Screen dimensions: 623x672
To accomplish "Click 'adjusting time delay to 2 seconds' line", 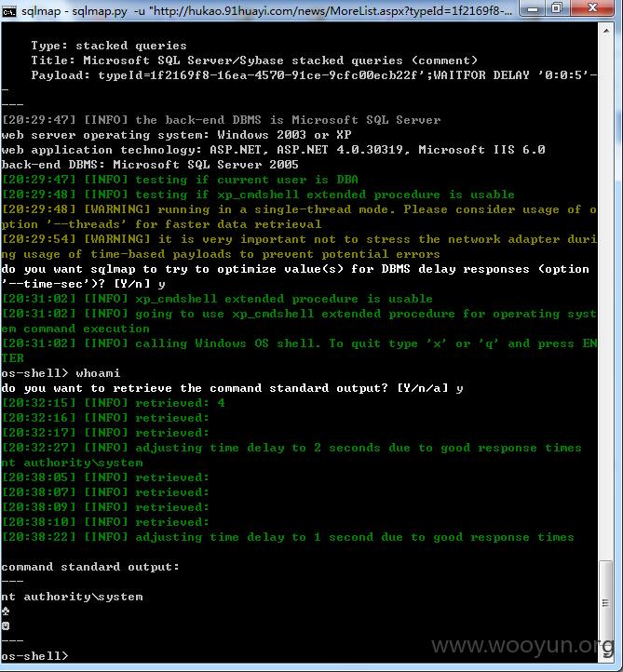I will (291, 448).
